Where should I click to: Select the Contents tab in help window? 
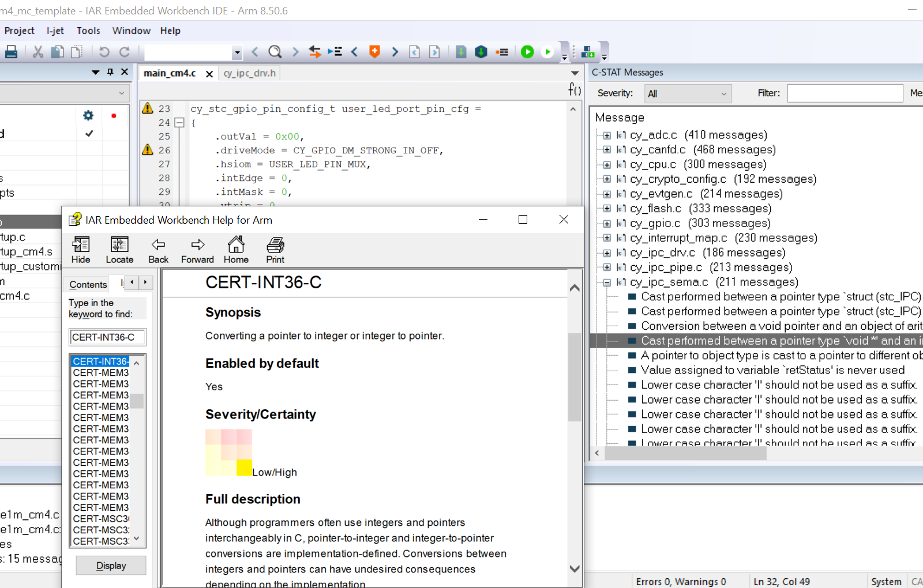(88, 284)
